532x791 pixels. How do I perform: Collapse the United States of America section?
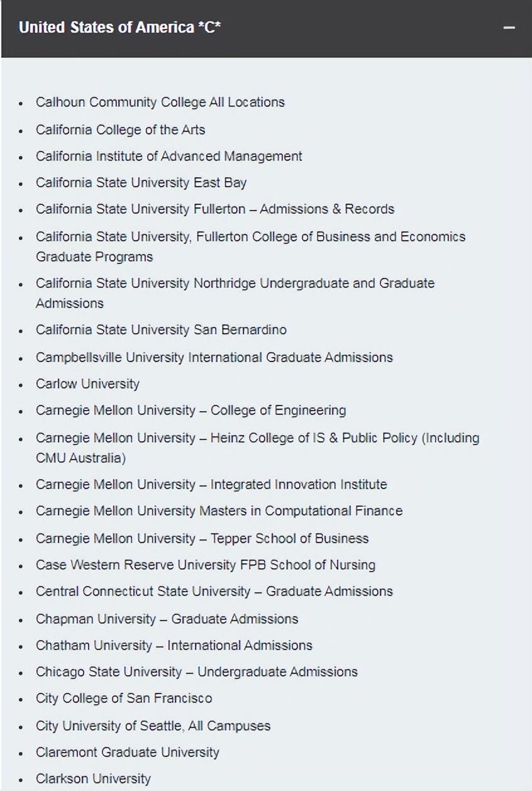tap(509, 28)
